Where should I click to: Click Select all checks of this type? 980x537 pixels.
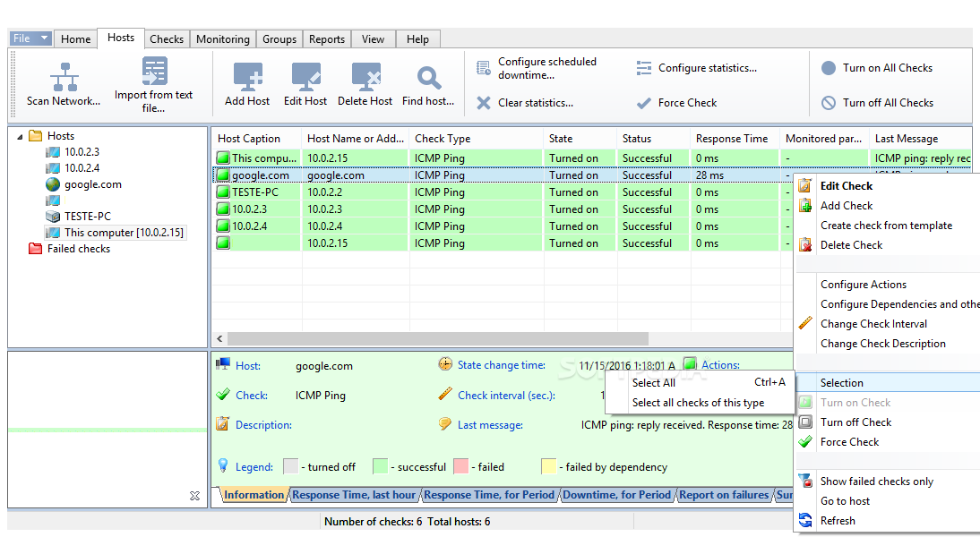click(698, 403)
